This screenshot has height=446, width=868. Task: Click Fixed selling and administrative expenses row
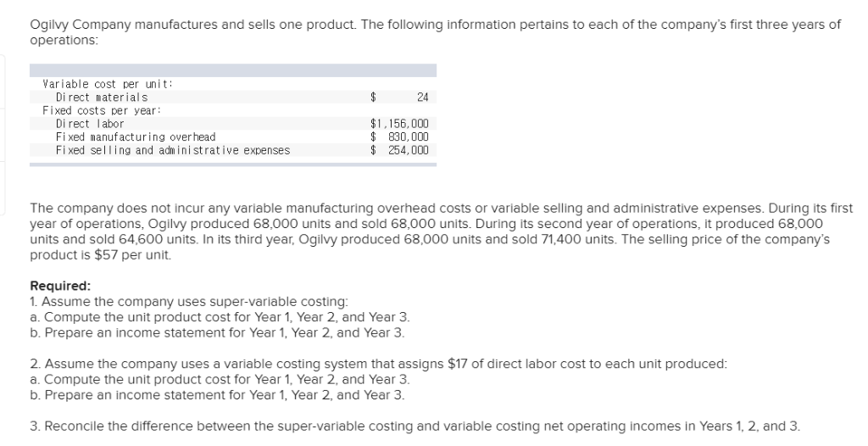pos(233,150)
